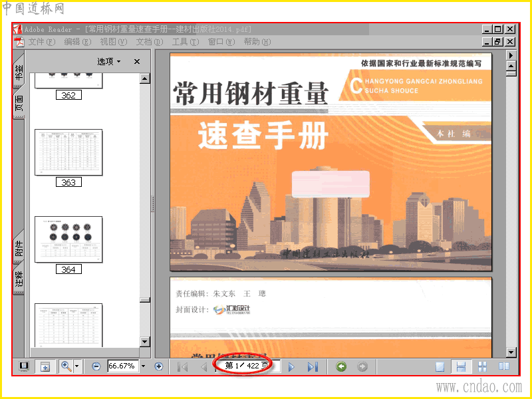The image size is (532, 399).
Task: Zoom out with the minus button
Action: click(96, 366)
